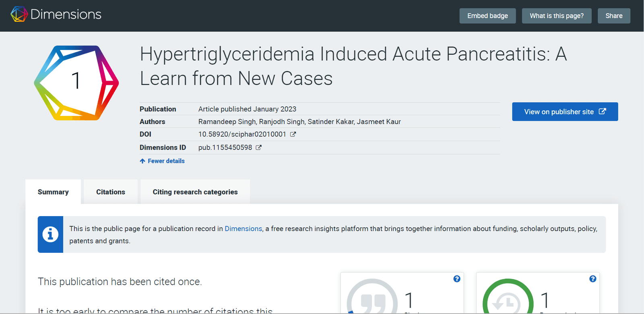
Task: Click the What is this page? button
Action: [557, 16]
